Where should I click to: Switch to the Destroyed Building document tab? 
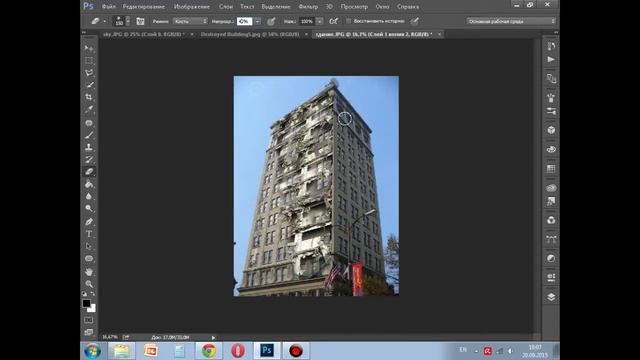point(250,34)
